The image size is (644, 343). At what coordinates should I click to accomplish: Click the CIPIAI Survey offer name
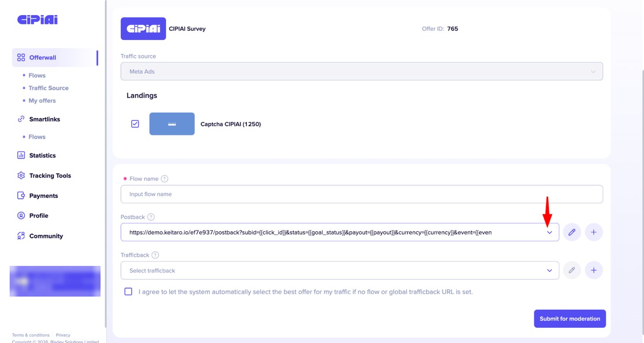[x=187, y=29]
